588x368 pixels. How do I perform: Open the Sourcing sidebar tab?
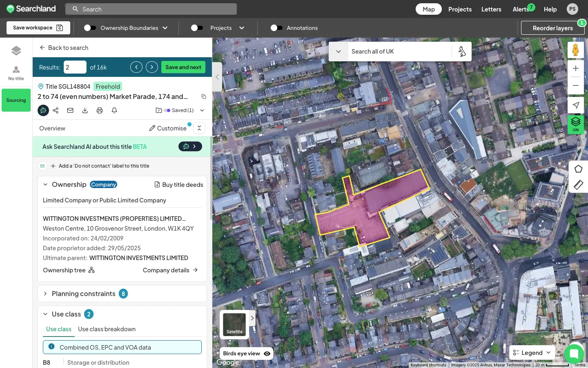[16, 100]
